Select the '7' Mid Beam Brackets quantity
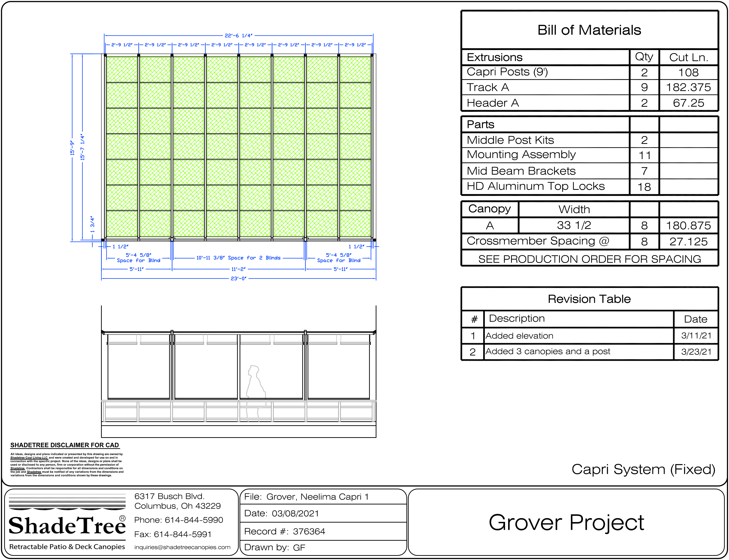The width and height of the screenshot is (729, 560). point(644,171)
